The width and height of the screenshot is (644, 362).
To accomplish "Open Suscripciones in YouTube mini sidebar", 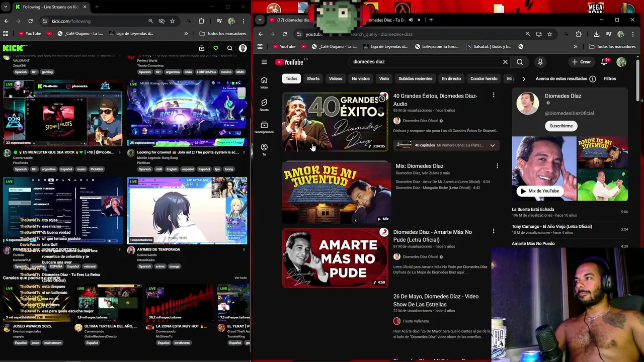I will 264,127.
